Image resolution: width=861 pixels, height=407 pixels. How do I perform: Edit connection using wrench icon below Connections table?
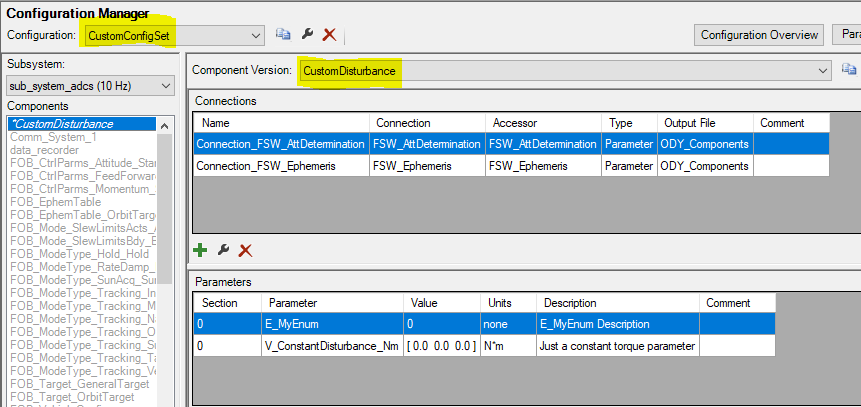(223, 250)
